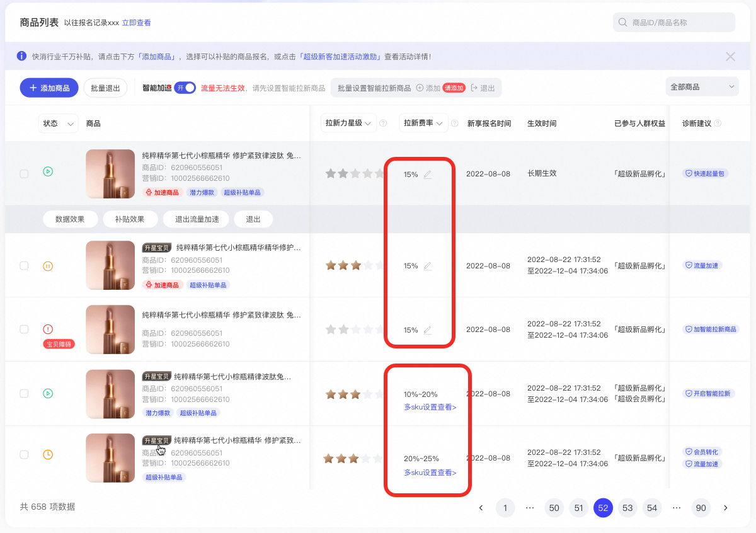Click the 加智能拉新商品 diagnosis tag
The image size is (756, 533).
711,329
